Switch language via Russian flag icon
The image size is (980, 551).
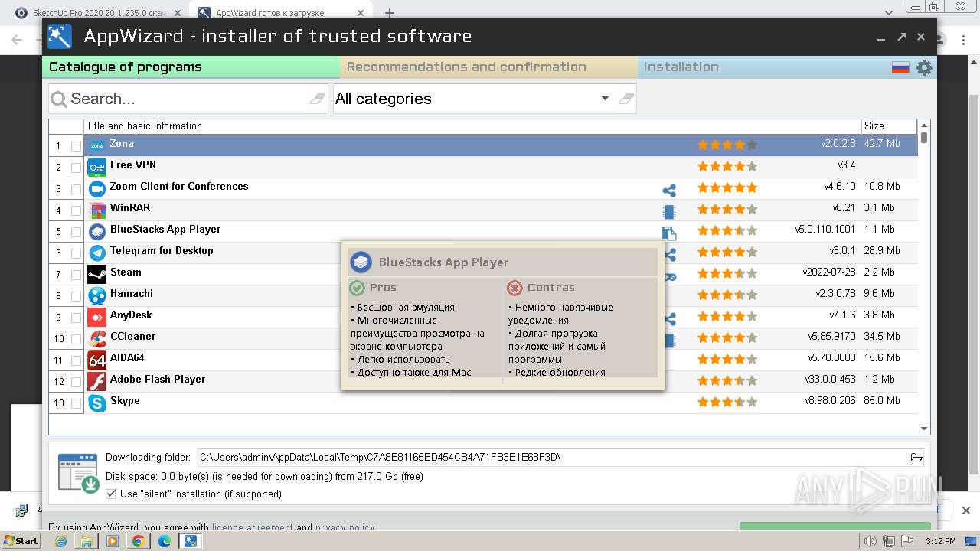[x=900, y=68]
